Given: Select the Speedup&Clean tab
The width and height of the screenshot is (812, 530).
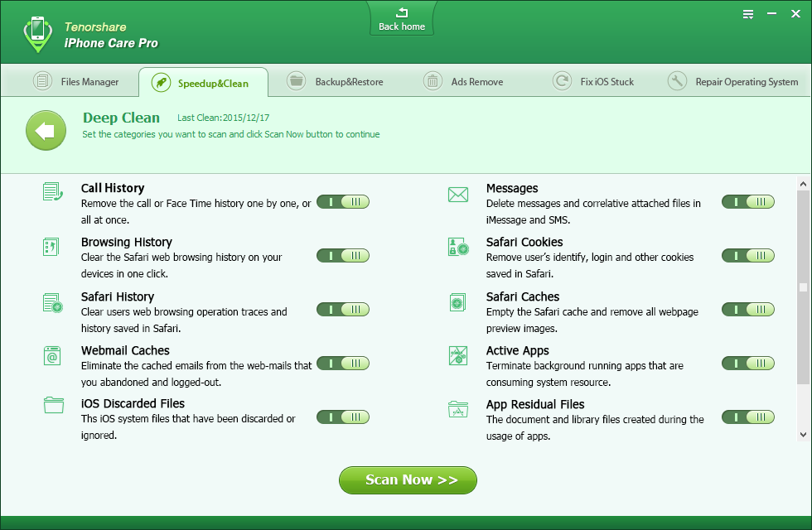Looking at the screenshot, I should pyautogui.click(x=204, y=83).
